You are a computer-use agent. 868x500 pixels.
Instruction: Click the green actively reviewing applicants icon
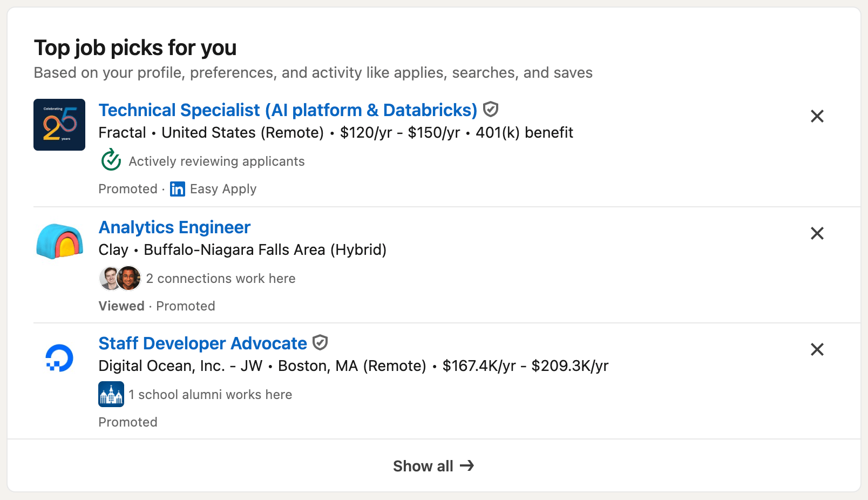pos(111,160)
